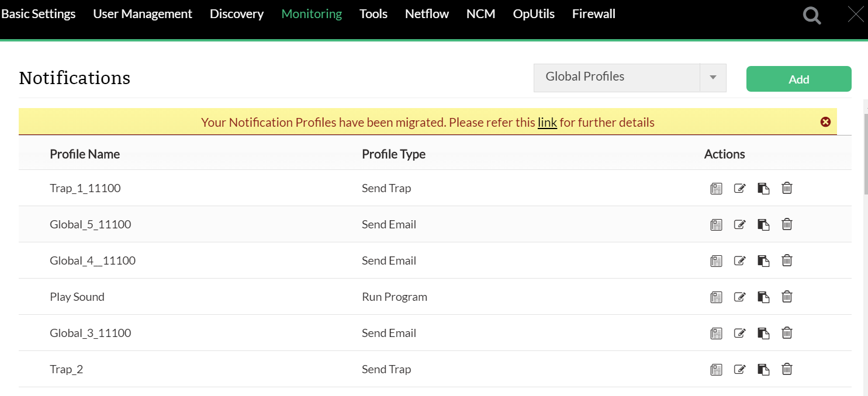Click the newspaper icon for Global_5_11100

point(716,224)
